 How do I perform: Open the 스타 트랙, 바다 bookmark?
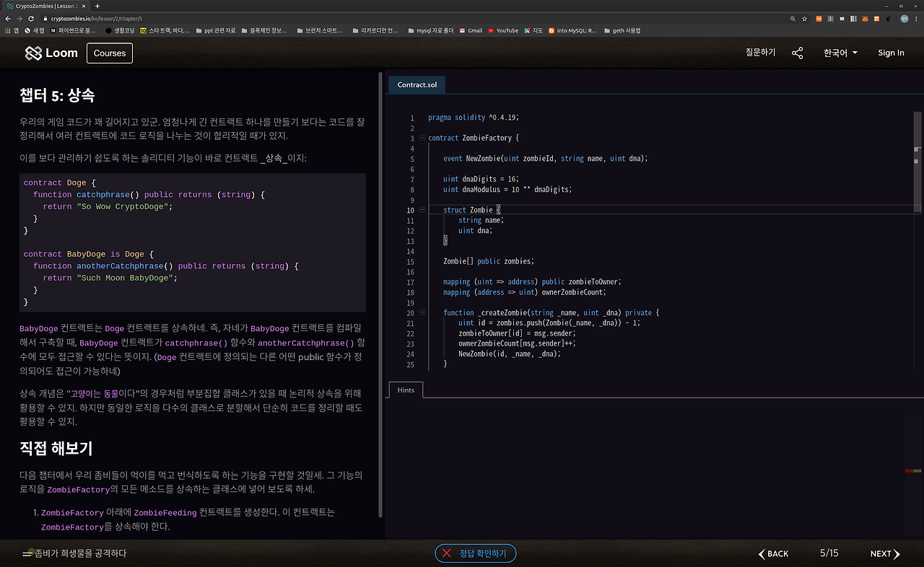[x=165, y=31]
